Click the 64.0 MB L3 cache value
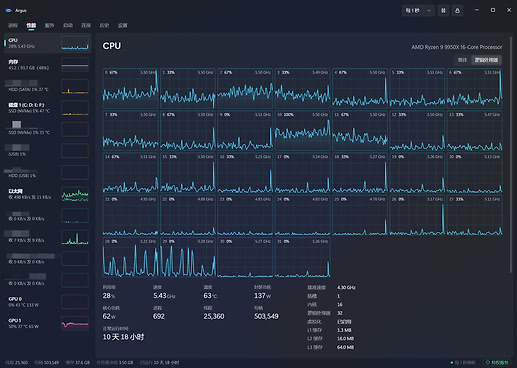517x368 pixels. (345, 347)
